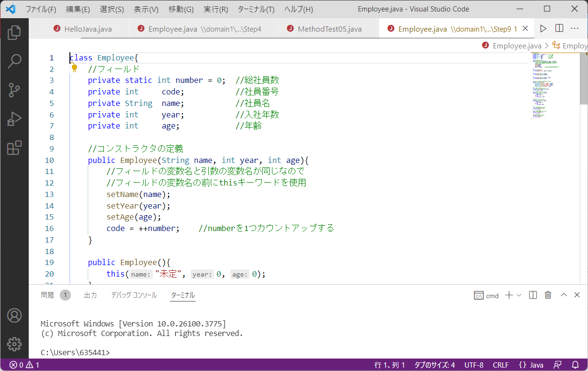Click setAge(age); on line 15
The image size is (588, 371).
134,217
